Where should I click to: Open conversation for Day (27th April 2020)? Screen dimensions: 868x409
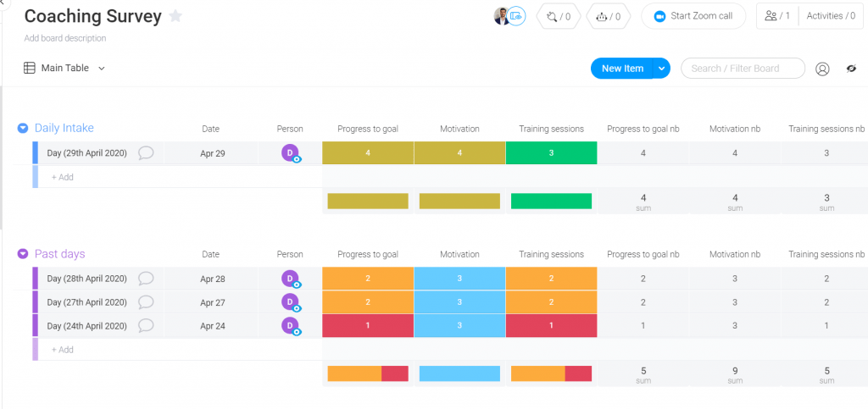pyautogui.click(x=146, y=302)
